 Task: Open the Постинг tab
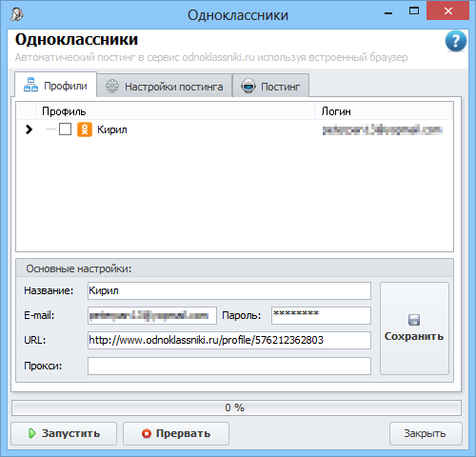(270, 86)
